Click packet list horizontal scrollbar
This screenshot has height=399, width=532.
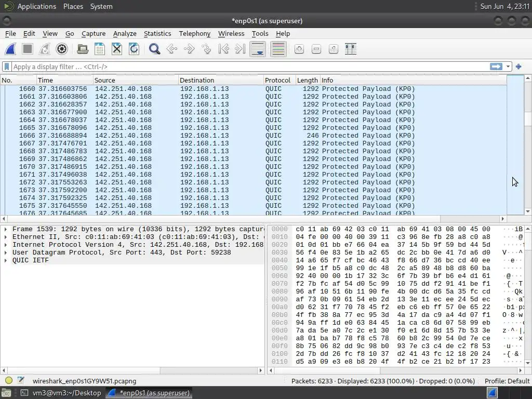coord(253,219)
